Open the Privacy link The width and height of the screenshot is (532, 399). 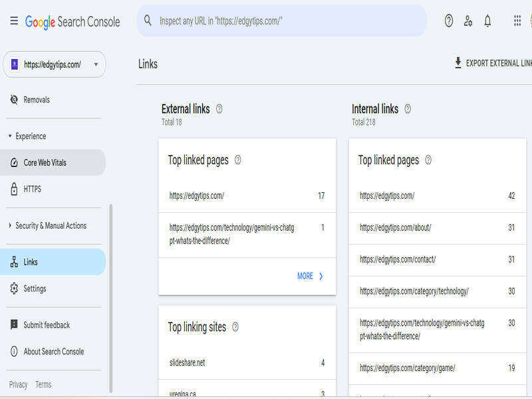pyautogui.click(x=19, y=384)
